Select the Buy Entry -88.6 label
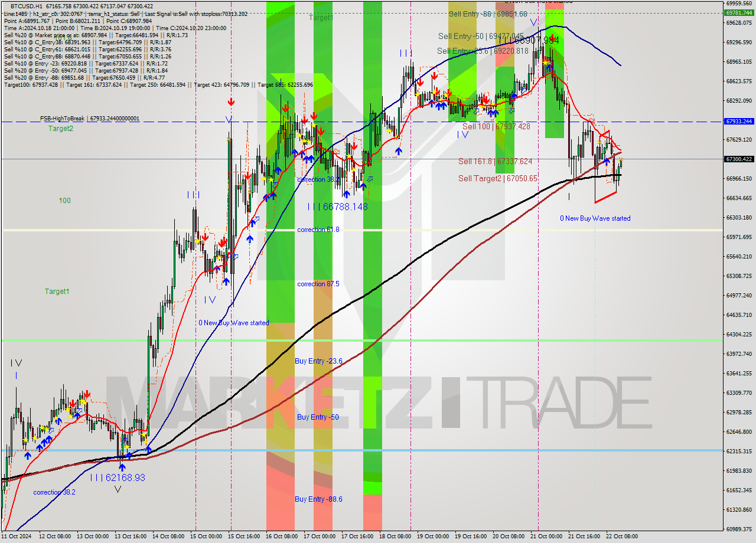 (x=318, y=499)
